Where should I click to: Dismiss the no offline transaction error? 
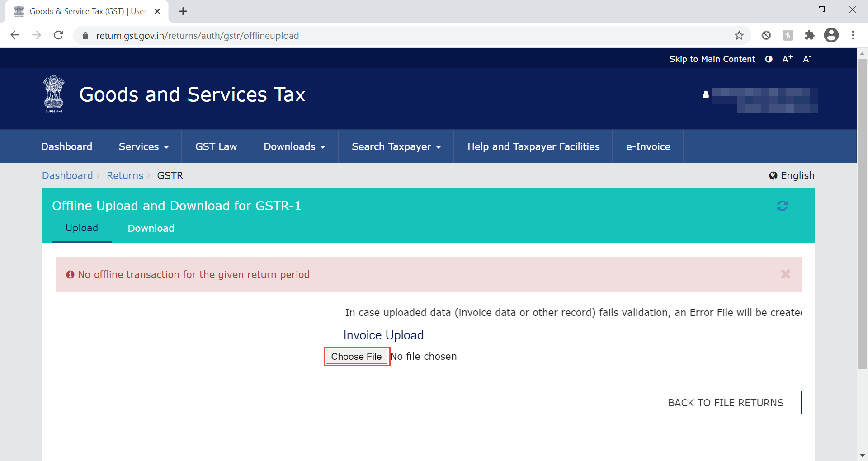(x=786, y=274)
